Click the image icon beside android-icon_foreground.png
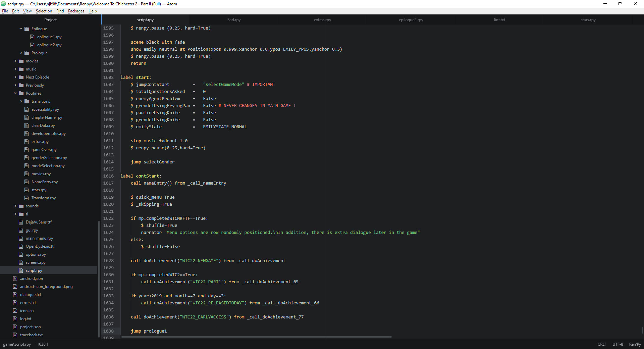Screen dimensions: 644x349 tap(15, 287)
